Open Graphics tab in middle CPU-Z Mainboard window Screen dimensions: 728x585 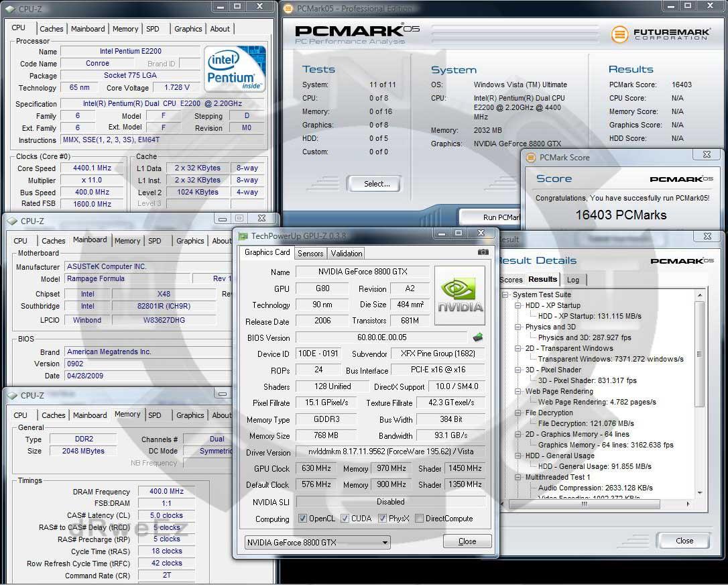[x=190, y=241]
